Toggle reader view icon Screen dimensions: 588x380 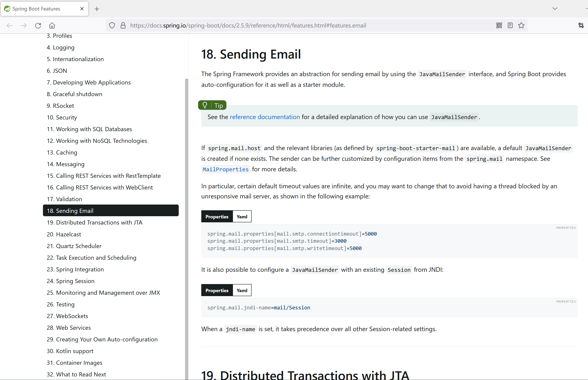tap(510, 25)
